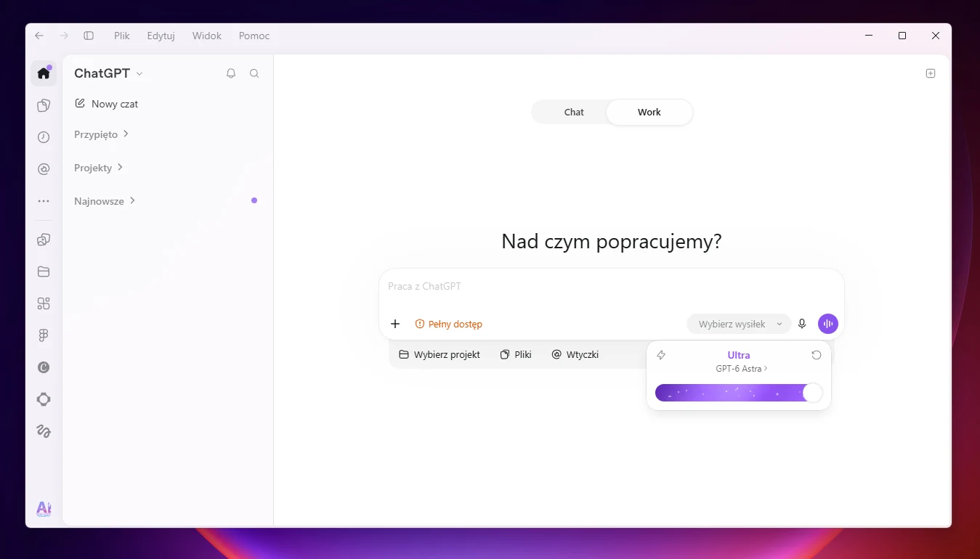Click the plus-in-square icon at top right

point(931,73)
